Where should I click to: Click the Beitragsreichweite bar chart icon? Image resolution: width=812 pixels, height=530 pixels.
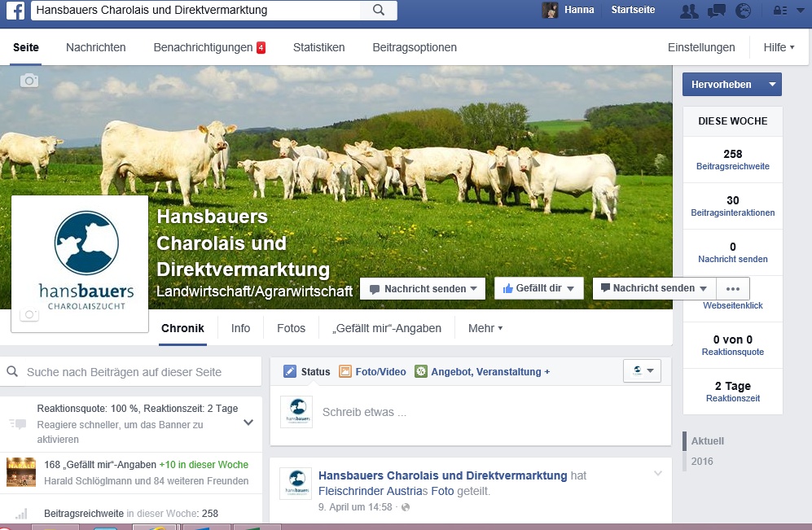pyautogui.click(x=21, y=514)
